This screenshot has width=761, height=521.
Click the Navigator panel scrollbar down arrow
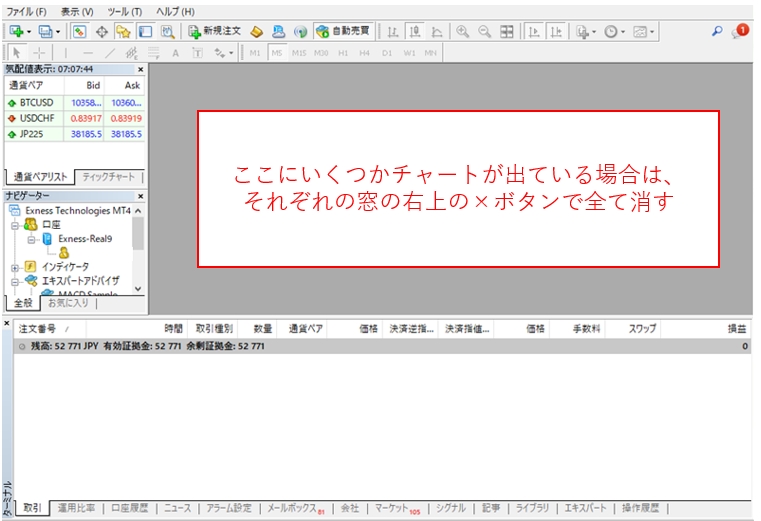[138, 287]
